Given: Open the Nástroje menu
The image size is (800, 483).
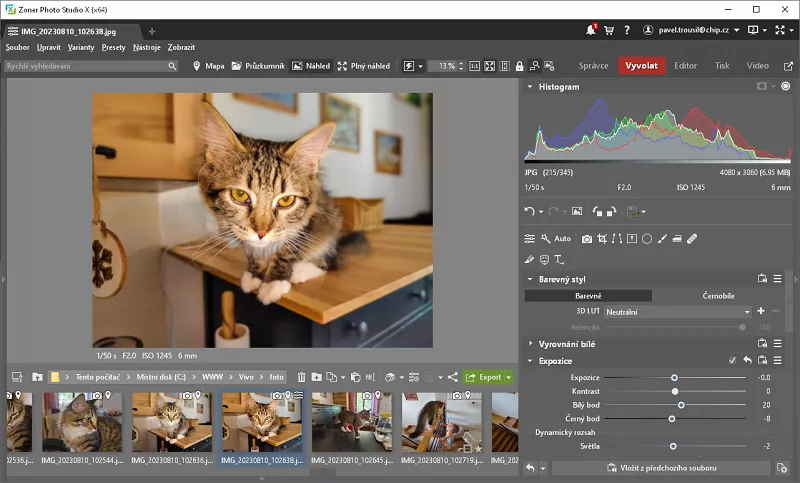Looking at the screenshot, I should (x=146, y=47).
